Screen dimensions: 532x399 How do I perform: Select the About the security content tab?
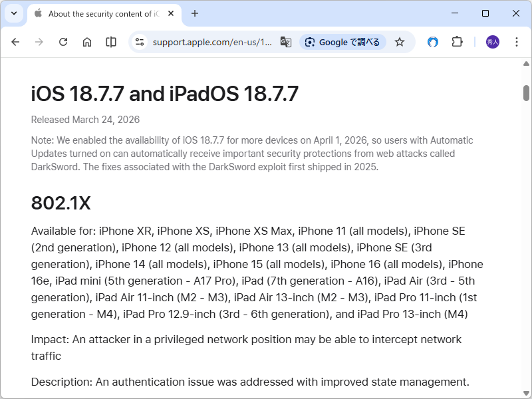pos(100,13)
